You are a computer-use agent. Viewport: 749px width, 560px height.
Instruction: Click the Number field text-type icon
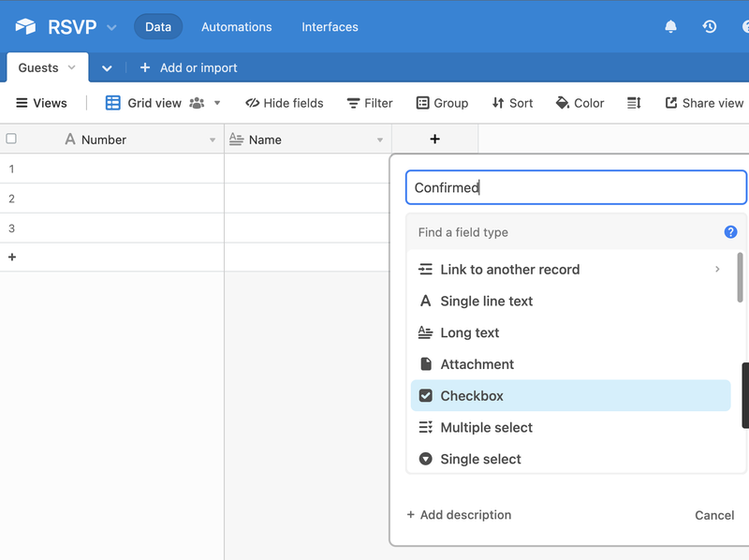70,139
